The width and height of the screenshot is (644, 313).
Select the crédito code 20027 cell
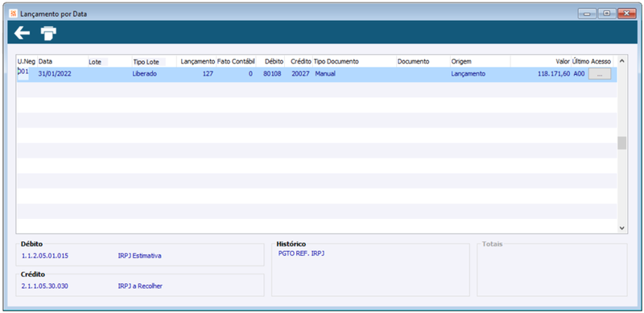300,74
